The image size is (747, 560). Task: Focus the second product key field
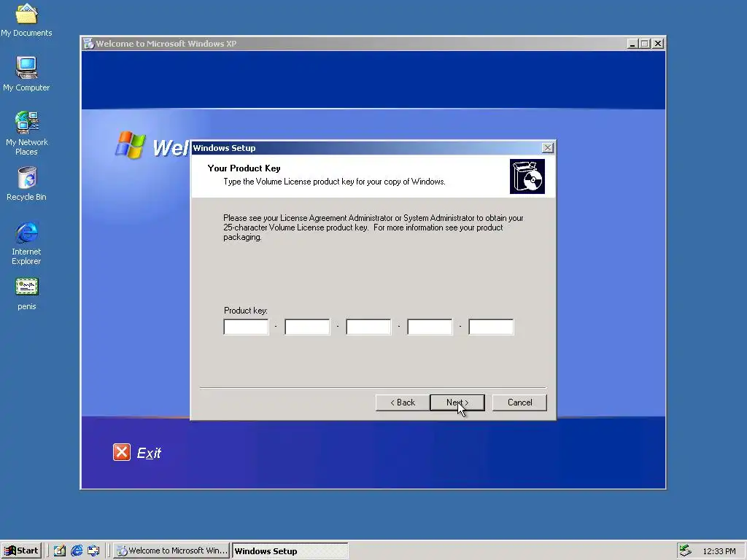click(307, 327)
